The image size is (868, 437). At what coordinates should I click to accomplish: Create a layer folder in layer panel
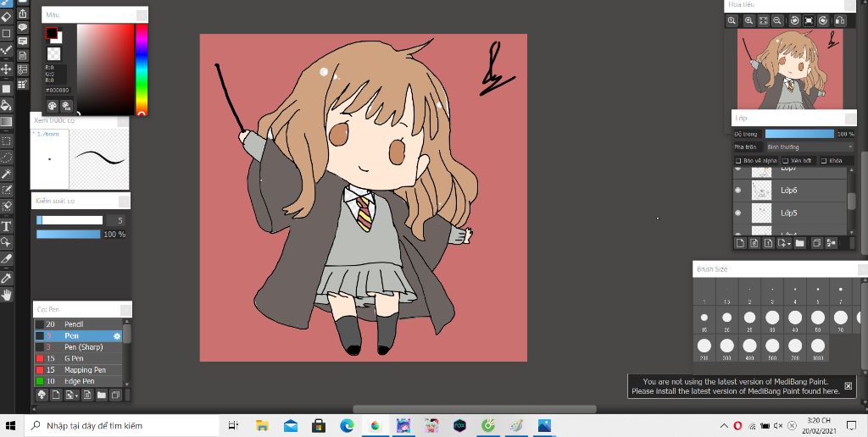[800, 243]
